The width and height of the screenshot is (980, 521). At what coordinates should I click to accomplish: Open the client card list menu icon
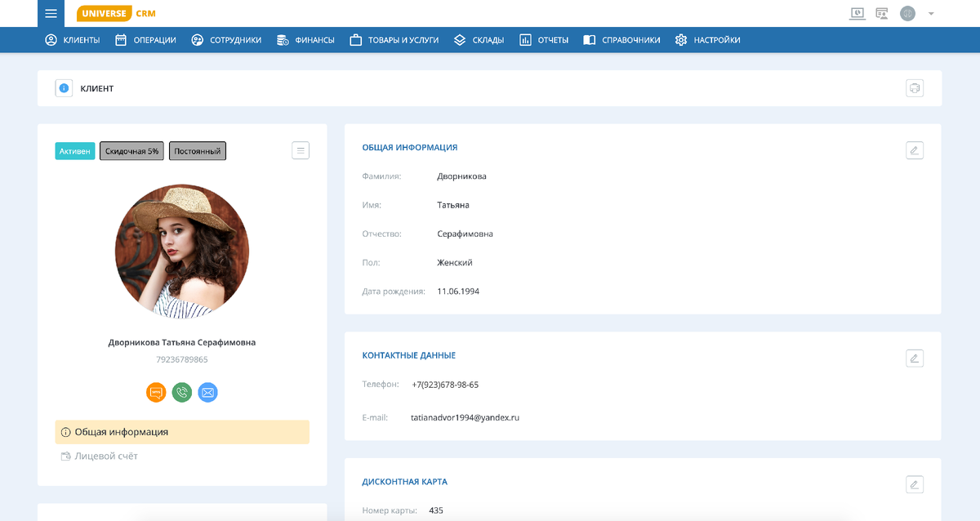tap(301, 150)
